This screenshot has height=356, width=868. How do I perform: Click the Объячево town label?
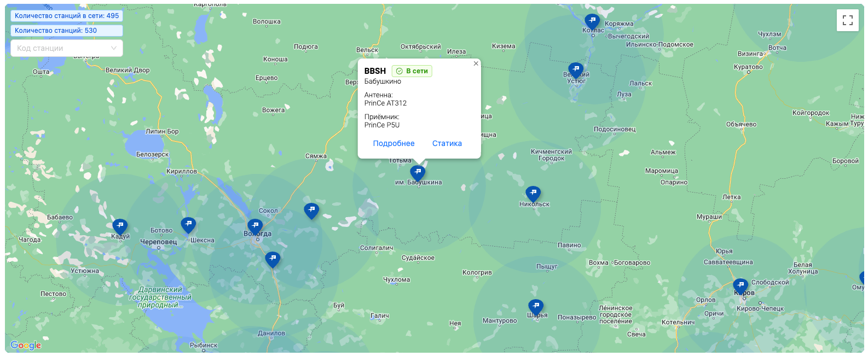742,124
